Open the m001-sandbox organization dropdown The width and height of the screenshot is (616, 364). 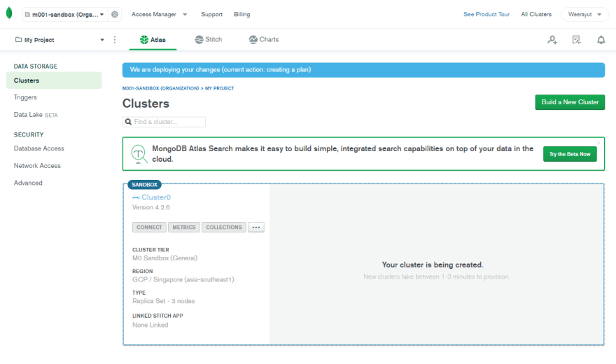[x=64, y=14]
